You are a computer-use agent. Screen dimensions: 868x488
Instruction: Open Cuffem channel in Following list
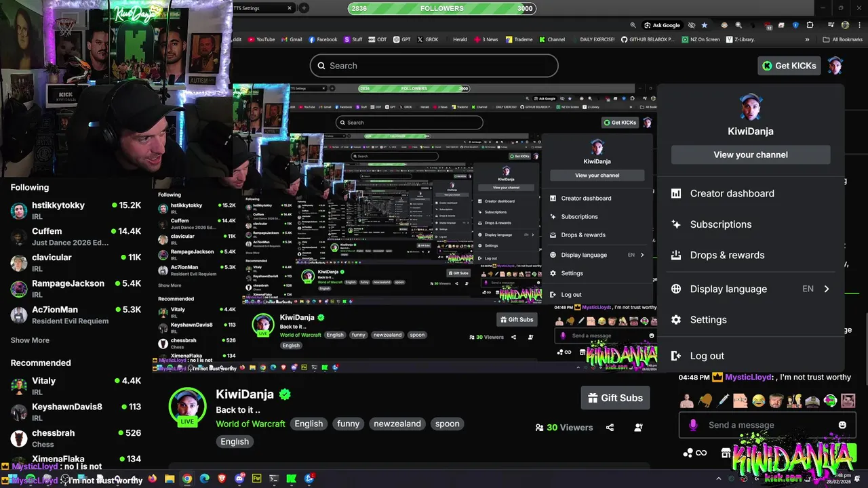(76, 237)
